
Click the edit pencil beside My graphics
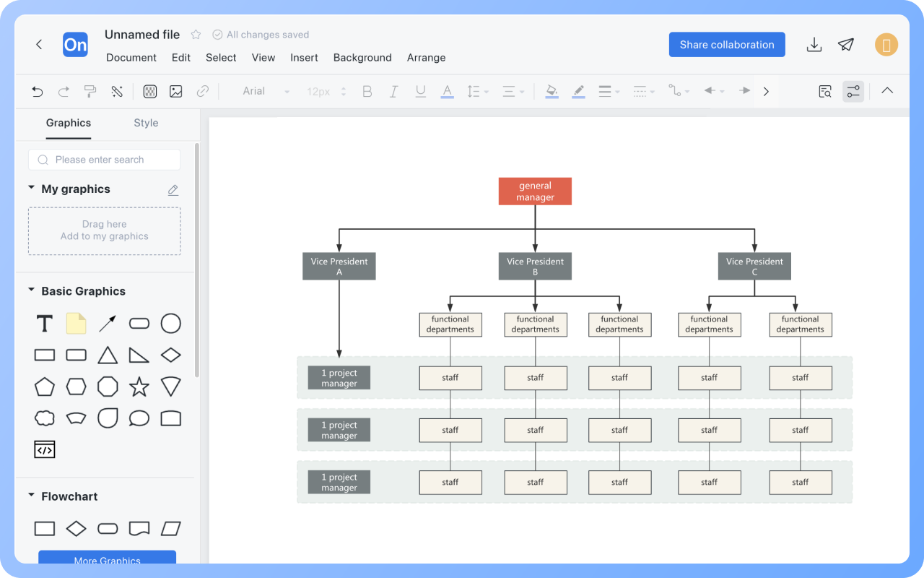tap(173, 190)
